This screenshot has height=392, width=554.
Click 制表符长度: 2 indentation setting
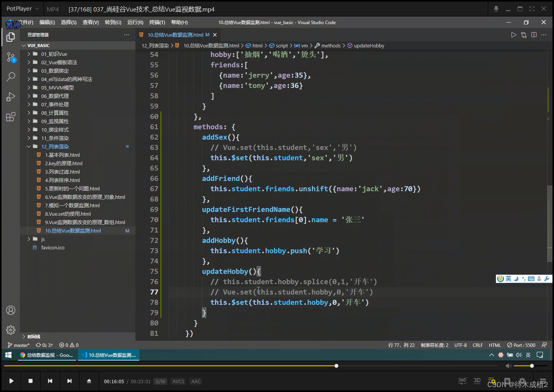(435, 345)
